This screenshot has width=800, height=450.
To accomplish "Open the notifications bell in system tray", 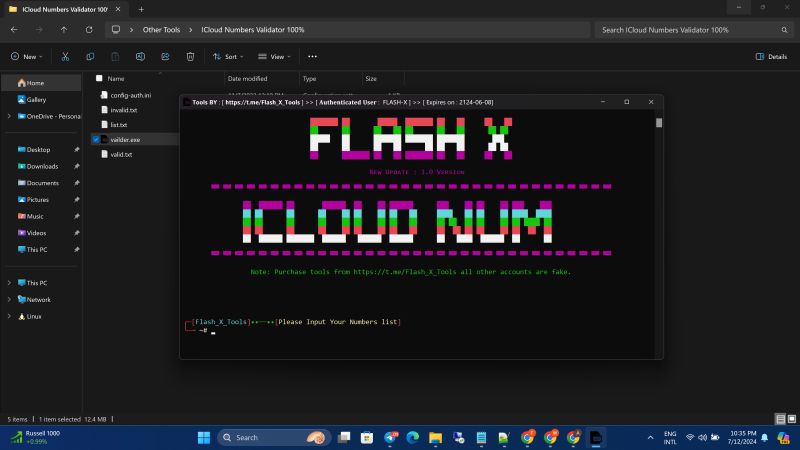I will point(764,437).
